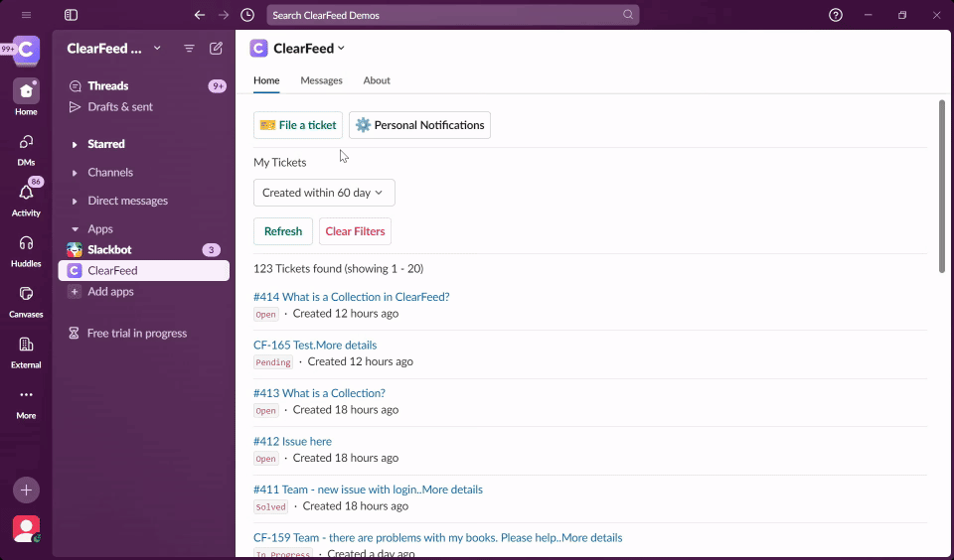Click the Clear Filters button

click(x=355, y=231)
